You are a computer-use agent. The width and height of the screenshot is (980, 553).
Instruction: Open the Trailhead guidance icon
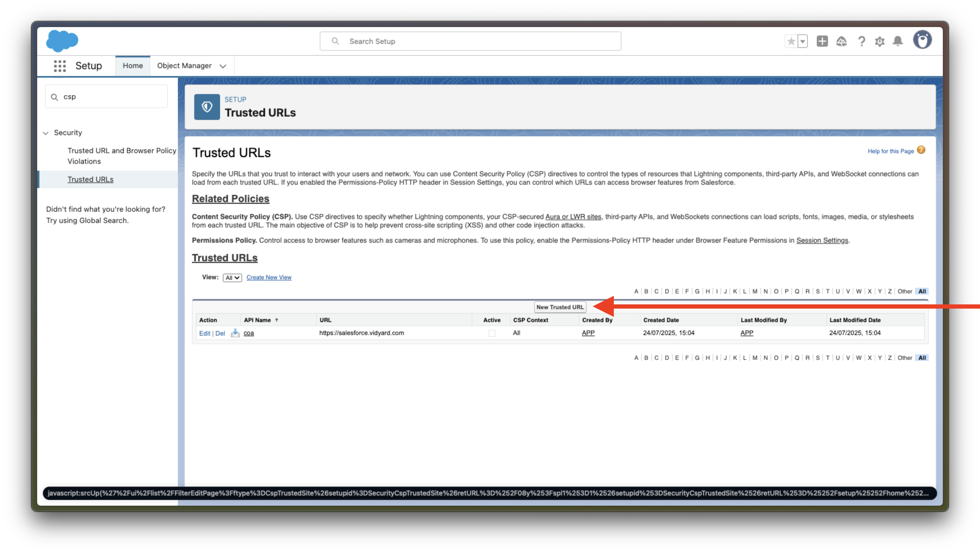(842, 41)
